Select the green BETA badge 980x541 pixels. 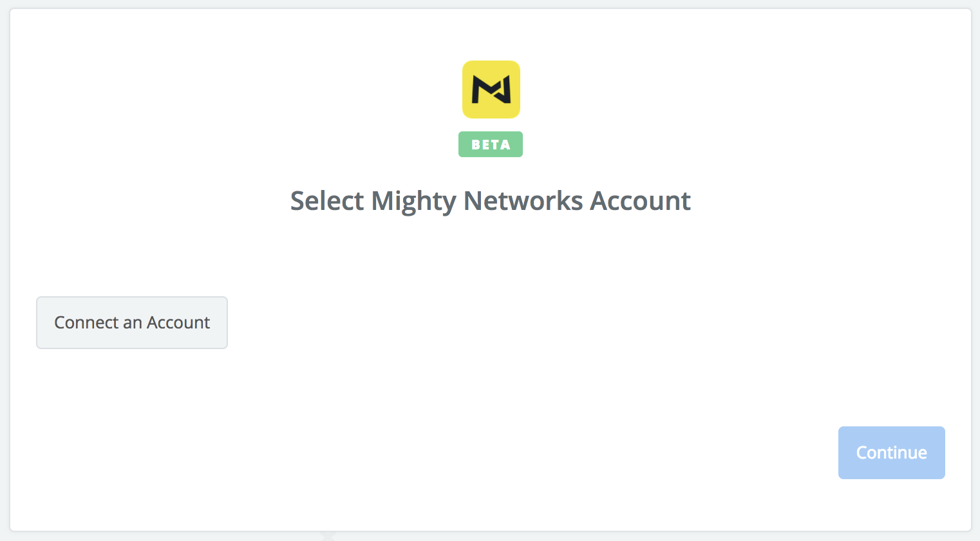[x=491, y=144]
